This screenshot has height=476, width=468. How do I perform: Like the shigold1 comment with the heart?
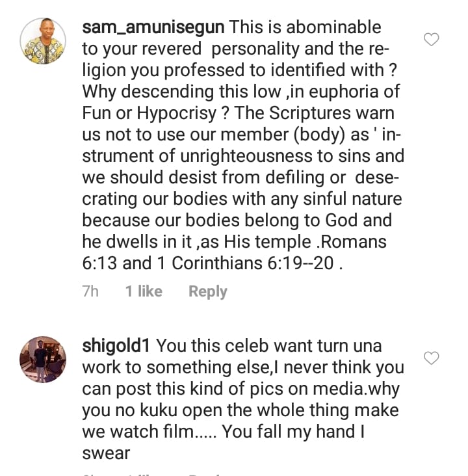click(432, 358)
